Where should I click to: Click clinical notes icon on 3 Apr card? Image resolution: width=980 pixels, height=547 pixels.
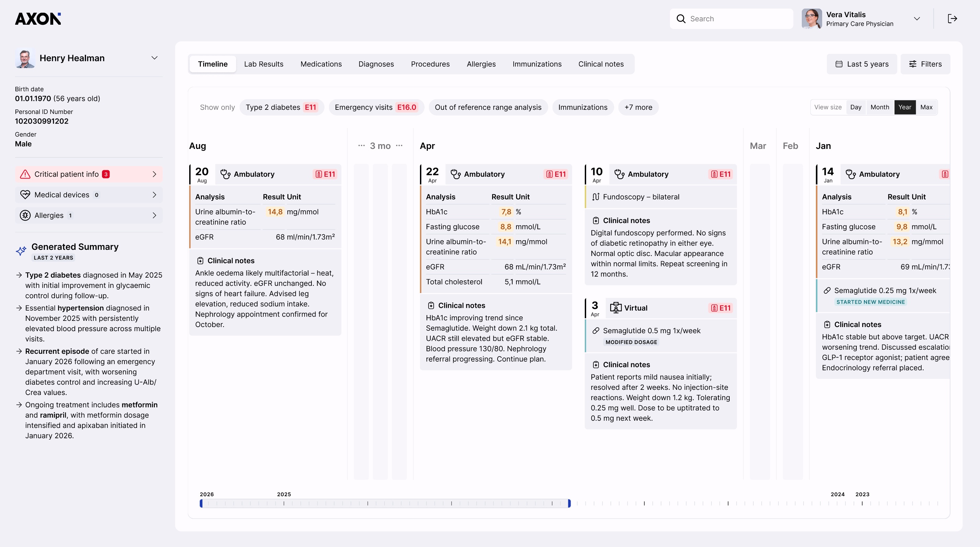pos(596,364)
